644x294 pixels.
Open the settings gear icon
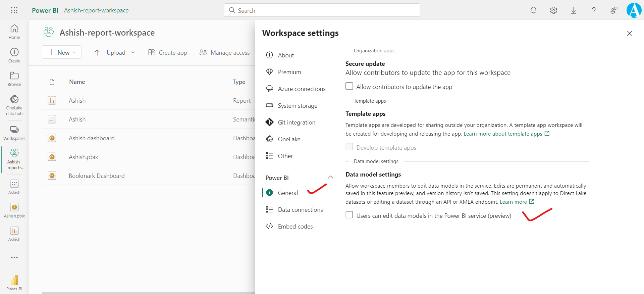click(x=553, y=10)
